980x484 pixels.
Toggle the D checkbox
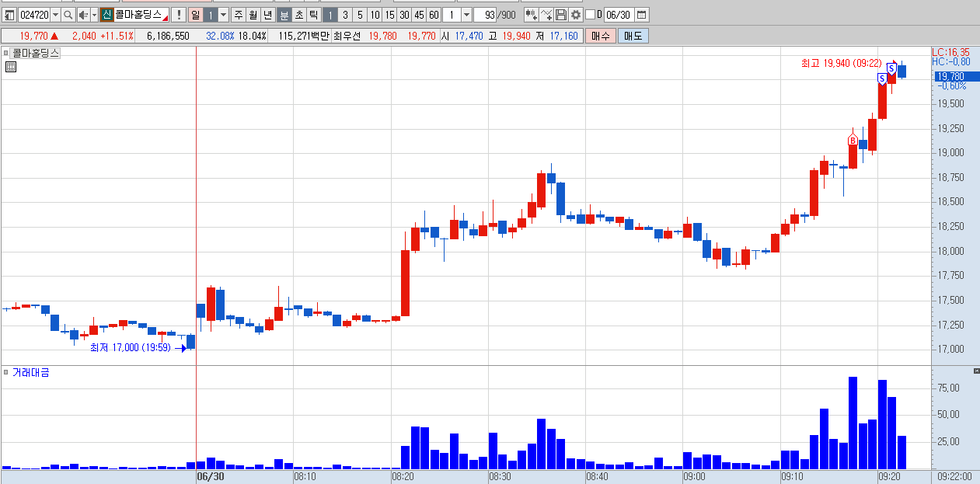pyautogui.click(x=590, y=15)
